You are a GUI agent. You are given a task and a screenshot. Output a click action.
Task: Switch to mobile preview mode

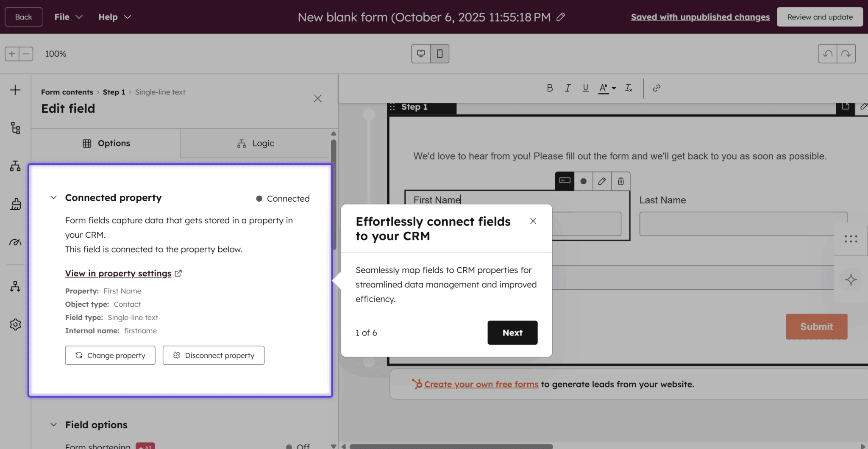coord(440,54)
